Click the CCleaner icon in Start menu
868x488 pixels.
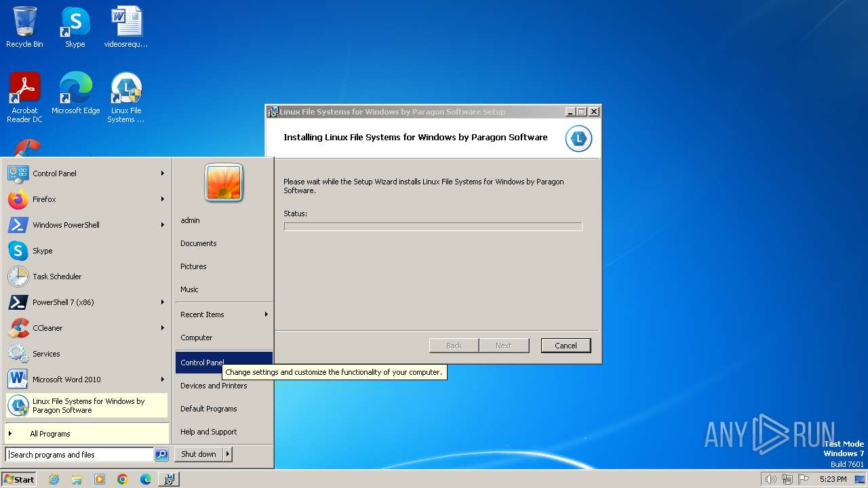pyautogui.click(x=18, y=328)
